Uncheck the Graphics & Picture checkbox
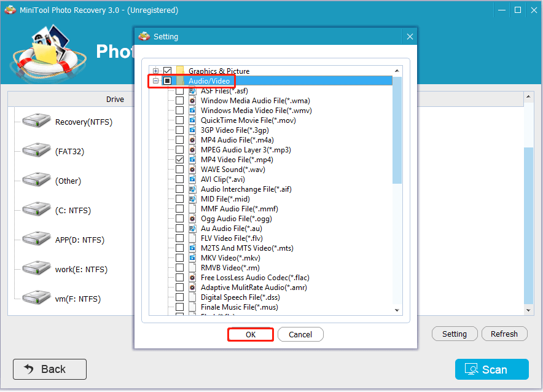Image resolution: width=543 pixels, height=392 pixels. point(167,71)
